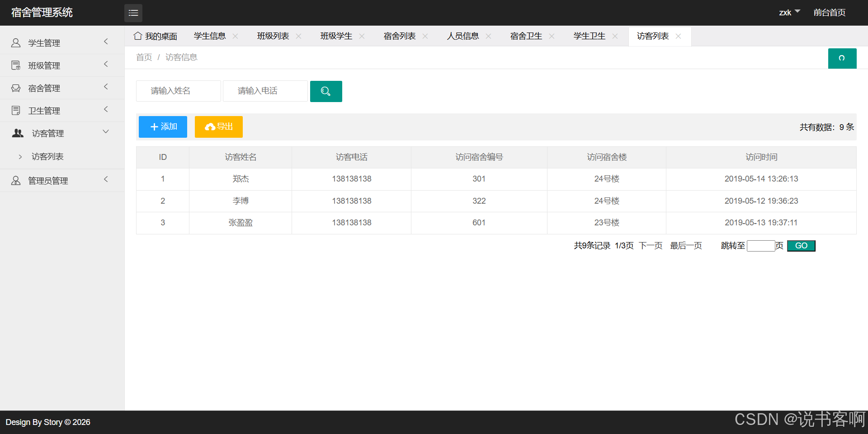The width and height of the screenshot is (868, 434).
Task: Click dorm number 601 cell
Action: coord(479,223)
